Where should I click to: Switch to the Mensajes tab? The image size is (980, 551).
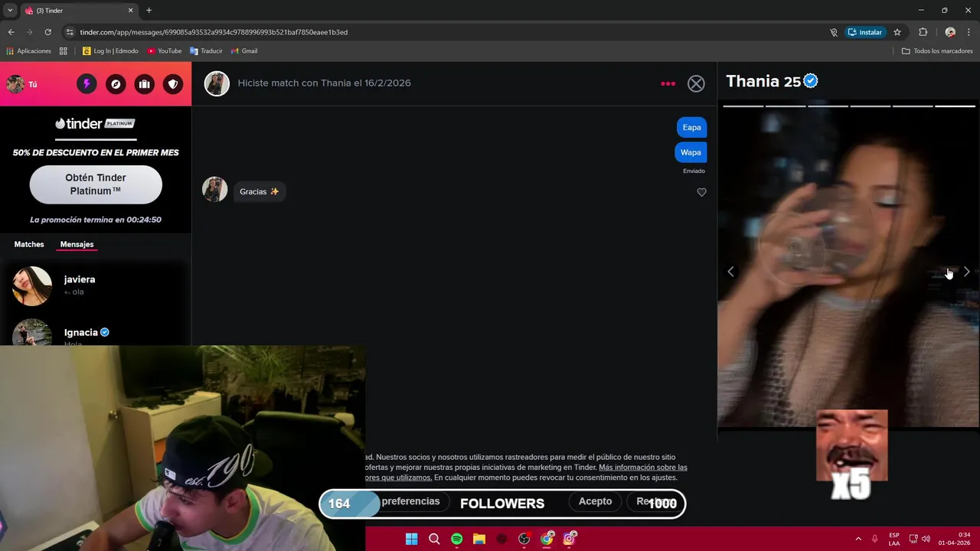(77, 244)
